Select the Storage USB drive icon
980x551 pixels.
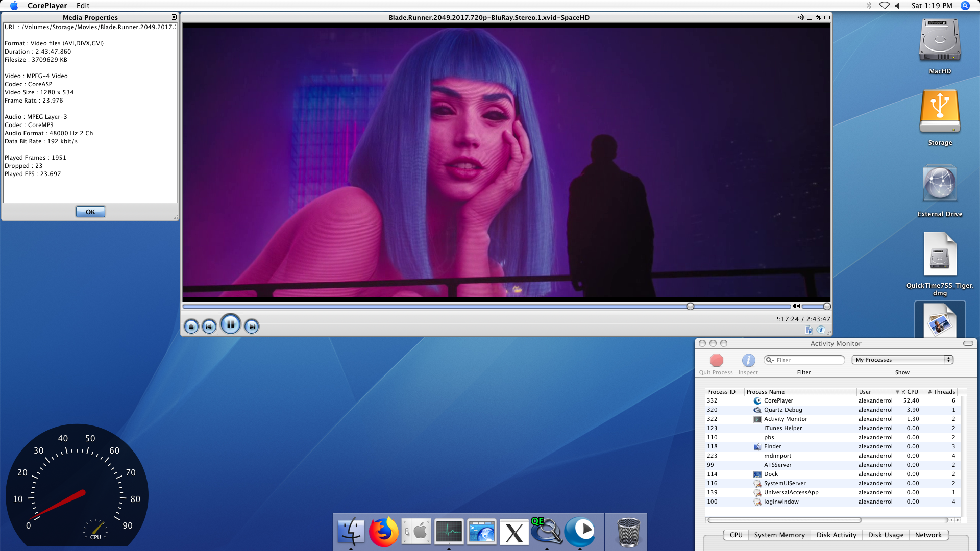coord(940,111)
